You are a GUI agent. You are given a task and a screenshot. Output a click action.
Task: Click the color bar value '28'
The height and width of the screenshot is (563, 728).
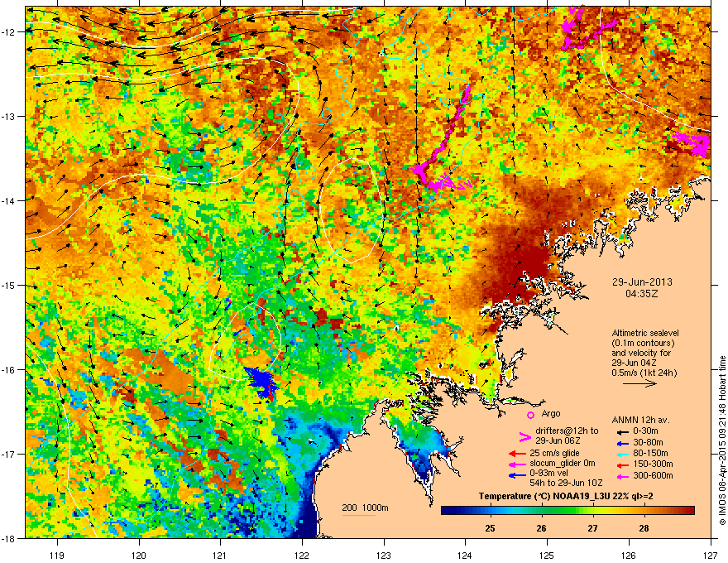pos(644,528)
